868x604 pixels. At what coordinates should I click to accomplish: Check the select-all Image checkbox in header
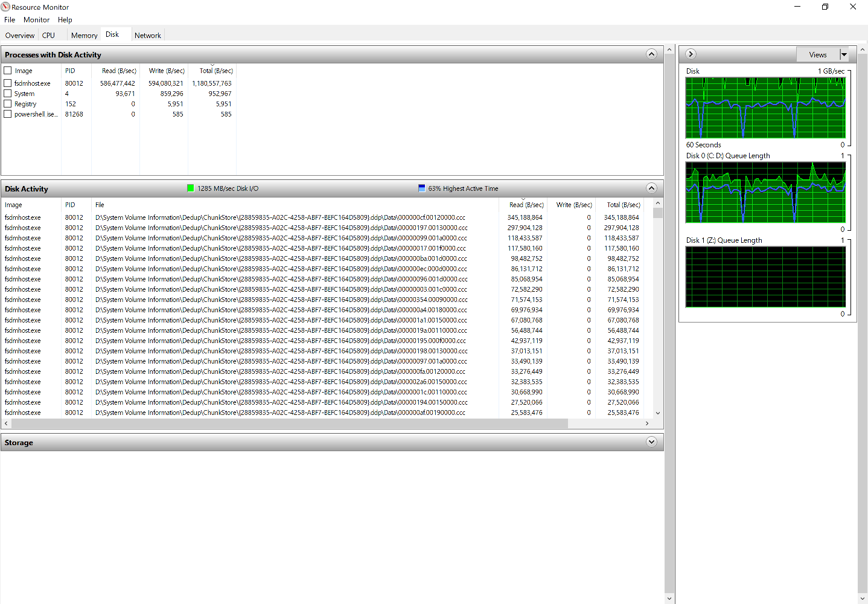point(8,71)
